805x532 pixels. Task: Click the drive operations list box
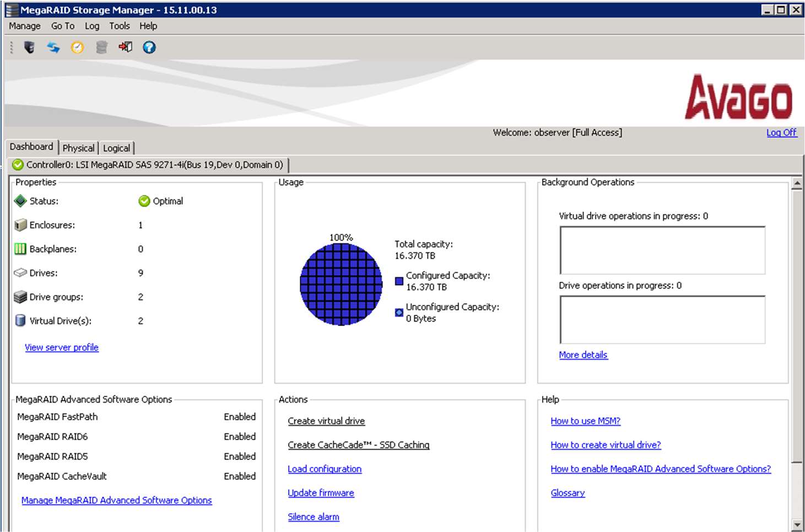662,319
